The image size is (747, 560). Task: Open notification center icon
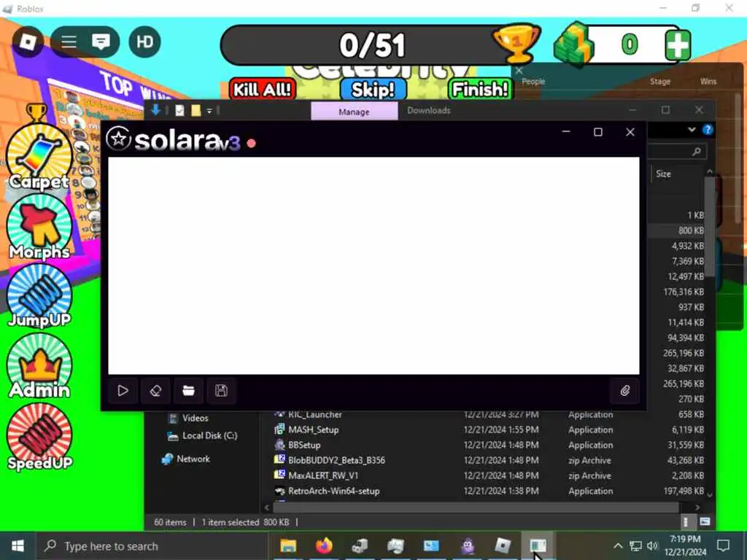pyautogui.click(x=723, y=545)
